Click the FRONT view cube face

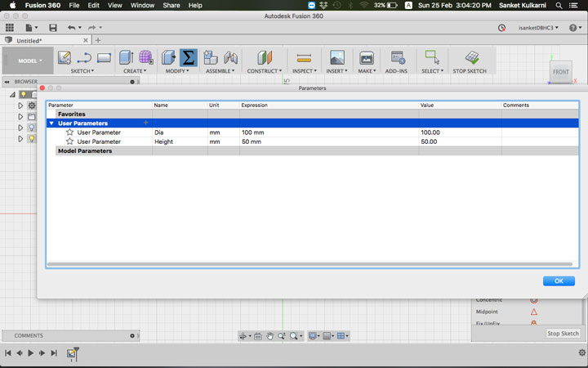tap(561, 71)
